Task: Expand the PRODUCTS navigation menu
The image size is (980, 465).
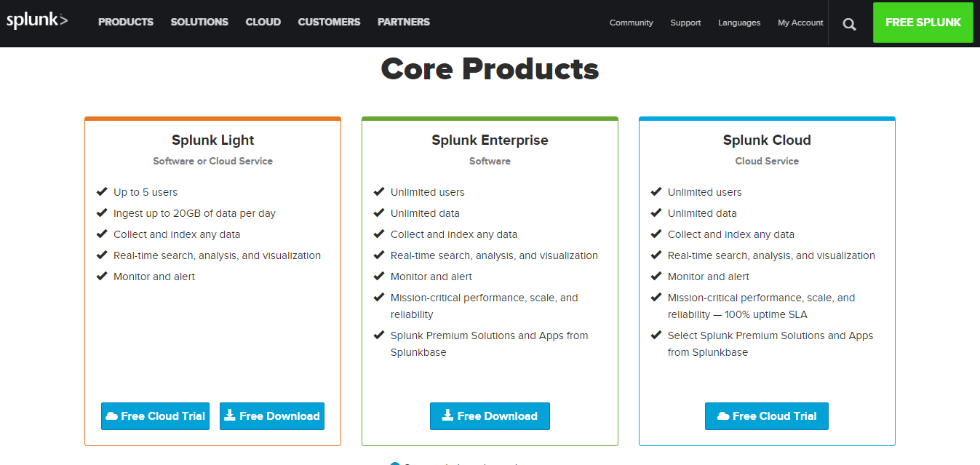Action: tap(125, 22)
